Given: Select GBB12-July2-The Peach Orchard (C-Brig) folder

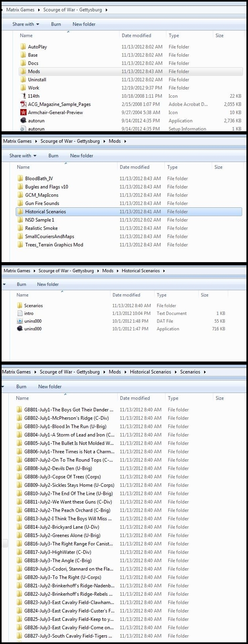Looking at the screenshot, I should 67,510.
